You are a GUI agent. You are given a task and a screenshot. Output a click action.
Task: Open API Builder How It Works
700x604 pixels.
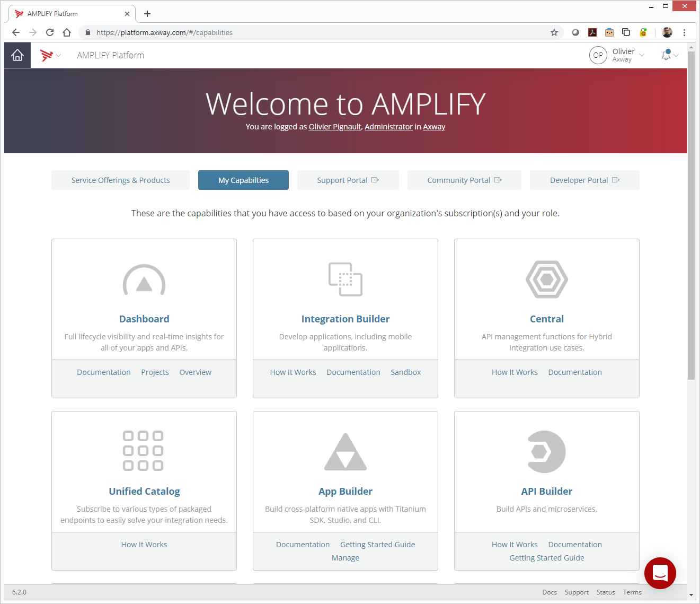click(x=515, y=545)
